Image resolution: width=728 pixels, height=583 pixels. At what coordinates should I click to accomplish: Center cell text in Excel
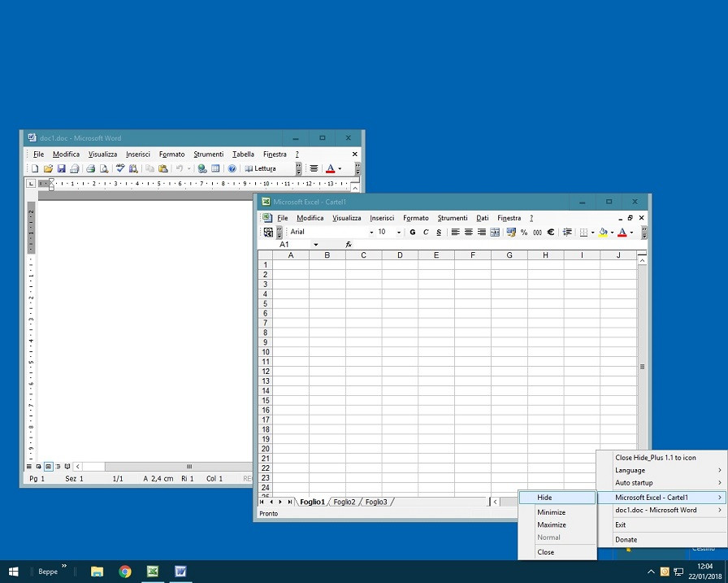pos(469,233)
